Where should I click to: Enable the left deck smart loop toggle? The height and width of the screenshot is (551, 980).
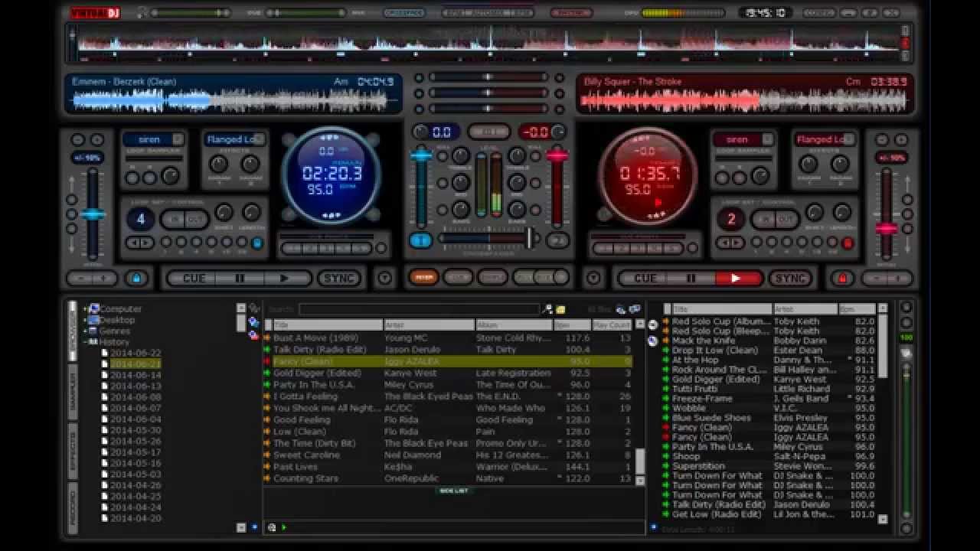click(x=257, y=243)
